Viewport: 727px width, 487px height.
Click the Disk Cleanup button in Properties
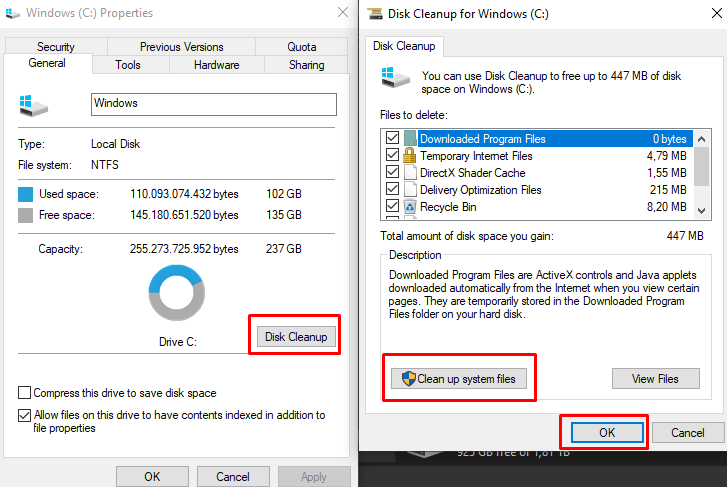[x=296, y=337]
